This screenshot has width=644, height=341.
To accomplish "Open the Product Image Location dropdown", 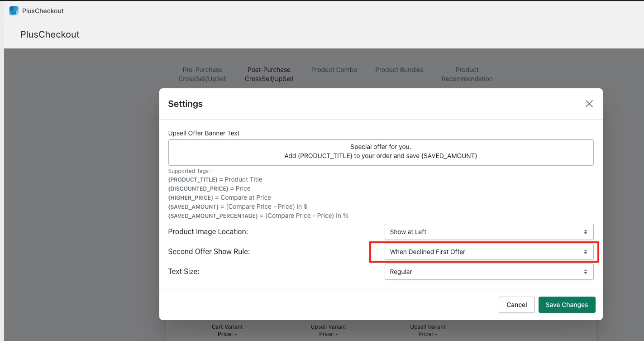I will 488,232.
